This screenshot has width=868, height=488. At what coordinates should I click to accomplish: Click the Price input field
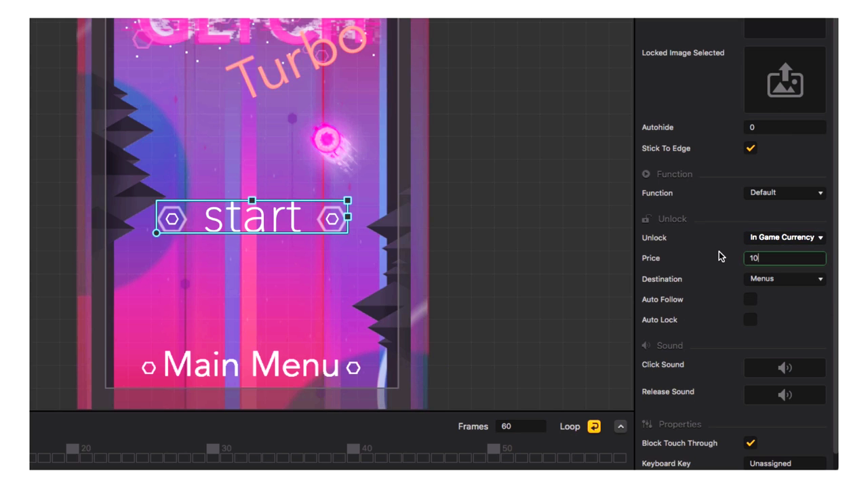[785, 258]
